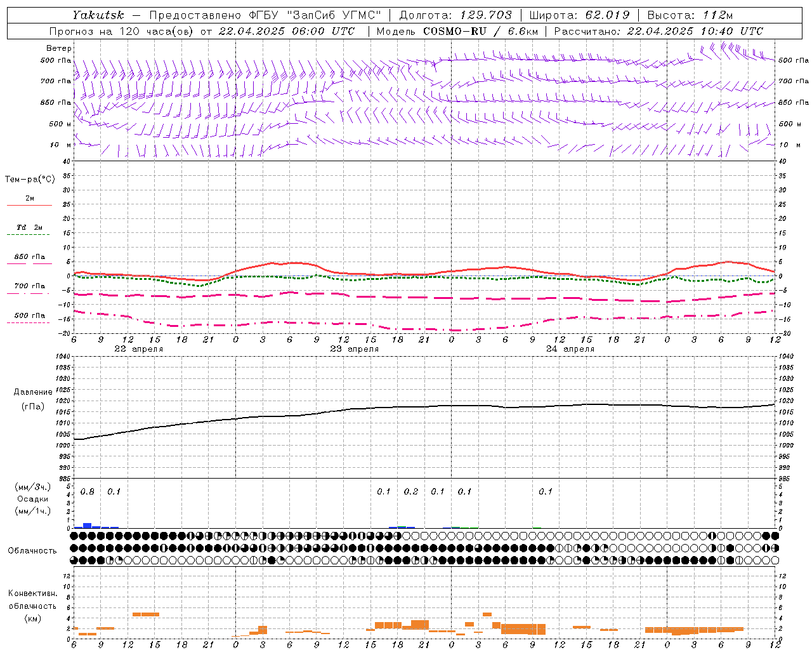Click the '(км)' convective cloud unit label

point(33,618)
